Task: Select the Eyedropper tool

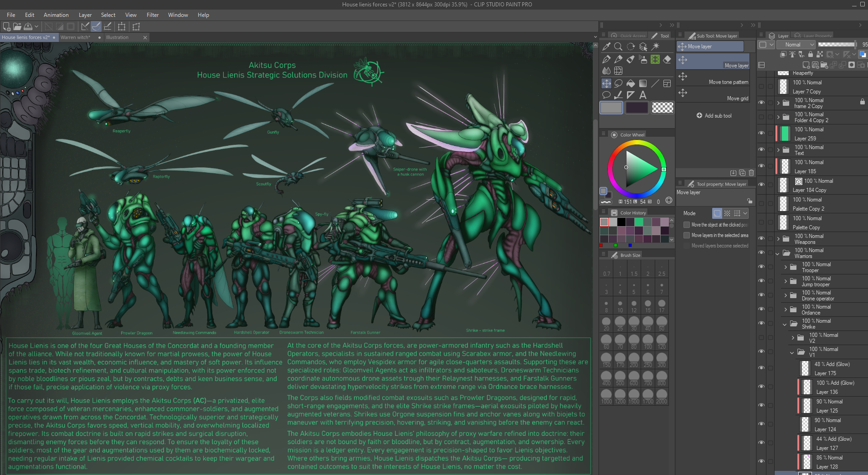Action: (606, 46)
